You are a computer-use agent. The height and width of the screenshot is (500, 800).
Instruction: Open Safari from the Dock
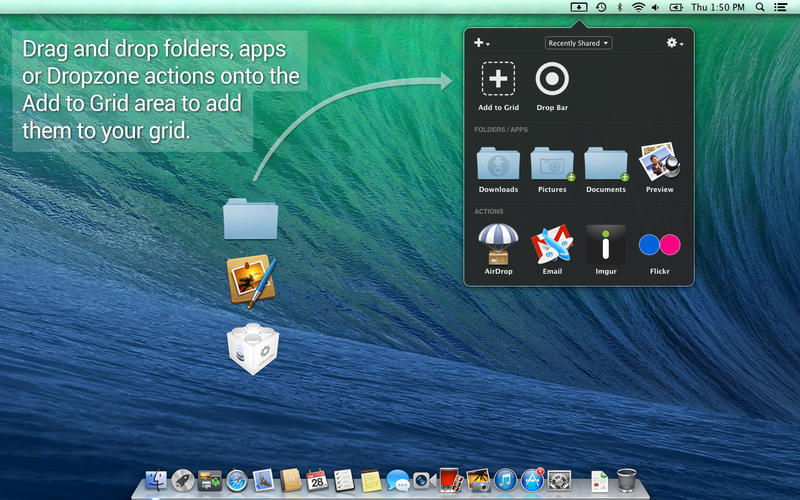point(237,481)
